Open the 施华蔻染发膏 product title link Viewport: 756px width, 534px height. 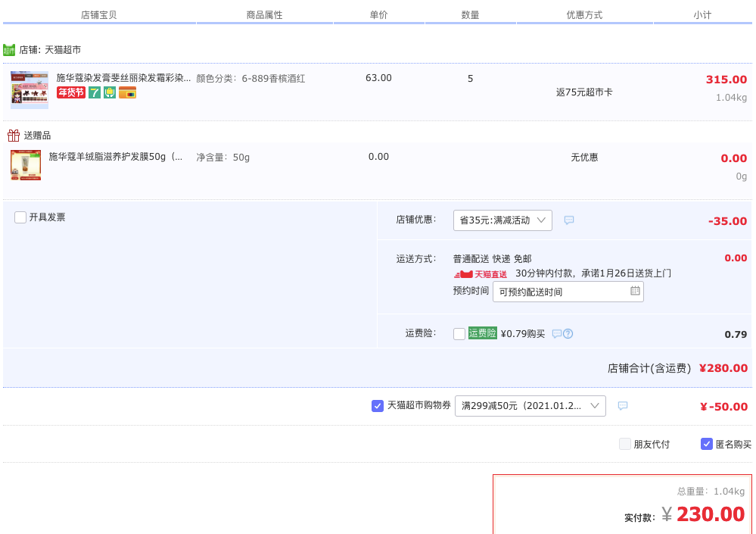pos(123,78)
